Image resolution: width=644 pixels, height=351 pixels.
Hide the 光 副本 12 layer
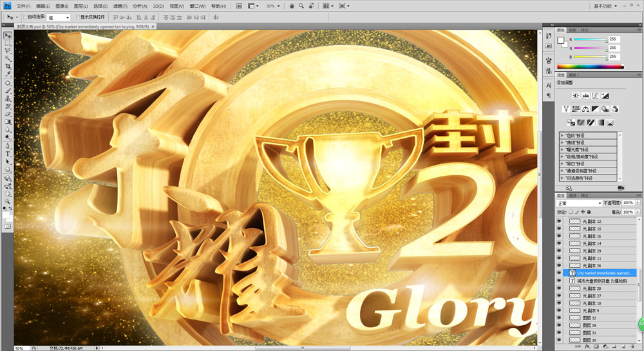tap(559, 222)
